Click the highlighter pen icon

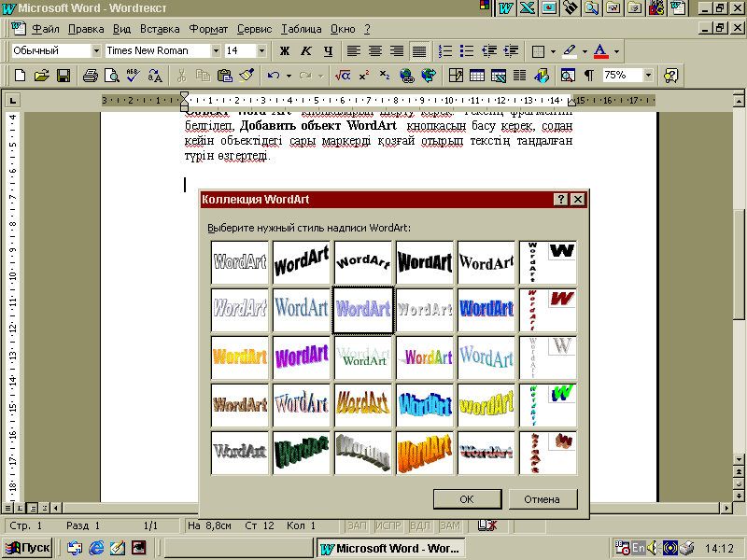point(570,50)
